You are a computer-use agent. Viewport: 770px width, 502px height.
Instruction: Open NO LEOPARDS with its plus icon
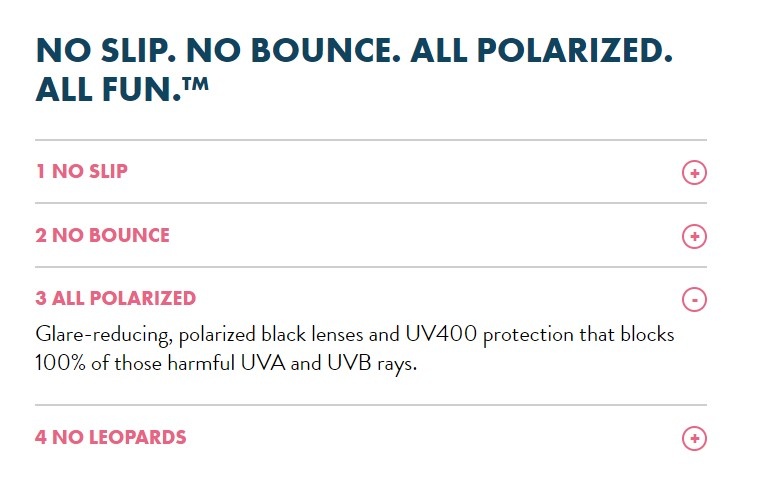click(x=694, y=438)
